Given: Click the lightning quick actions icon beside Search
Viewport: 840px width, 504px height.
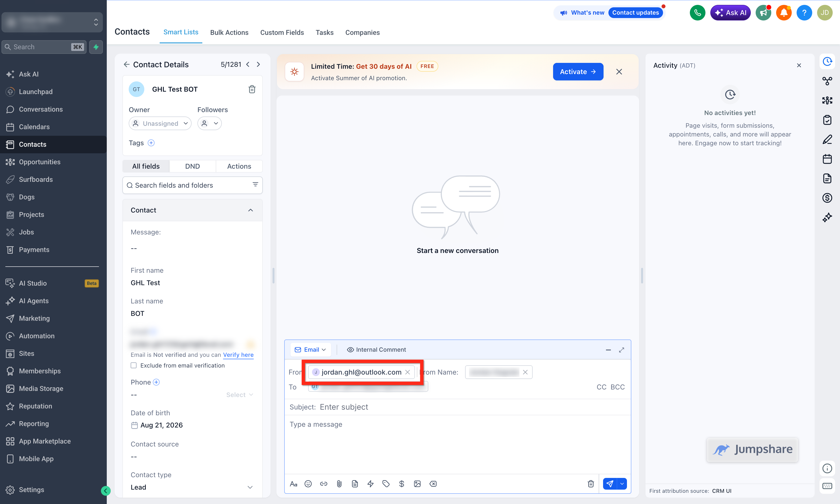Looking at the screenshot, I should 96,47.
